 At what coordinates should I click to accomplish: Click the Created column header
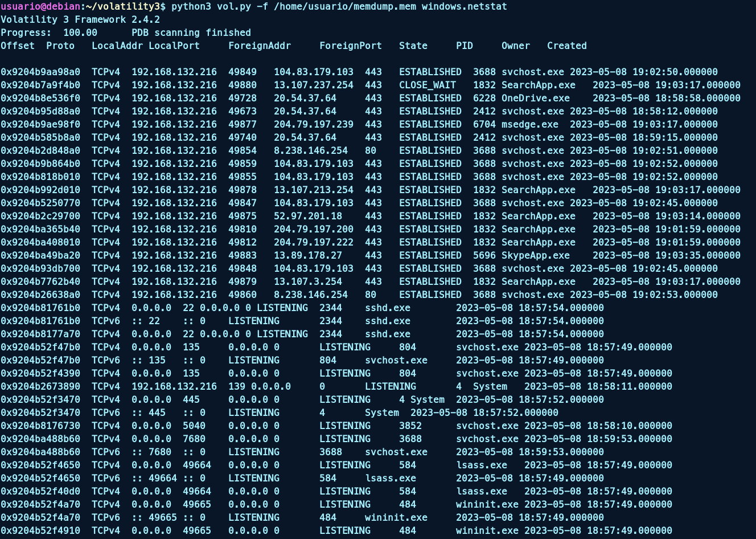566,46
